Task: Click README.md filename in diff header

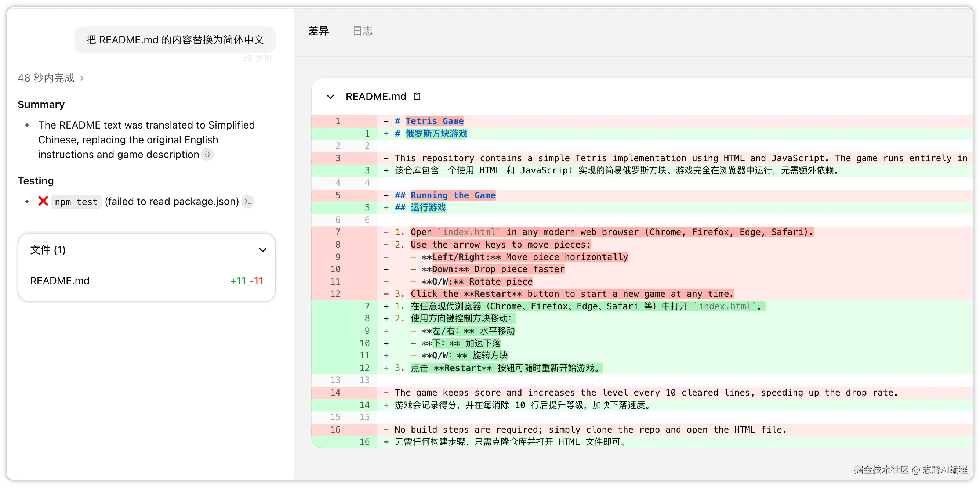Action: coord(375,96)
